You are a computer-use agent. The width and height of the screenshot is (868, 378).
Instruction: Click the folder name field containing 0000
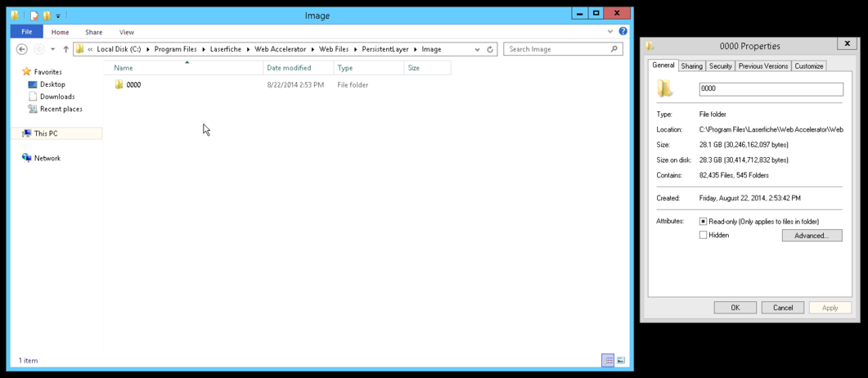pyautogui.click(x=771, y=88)
